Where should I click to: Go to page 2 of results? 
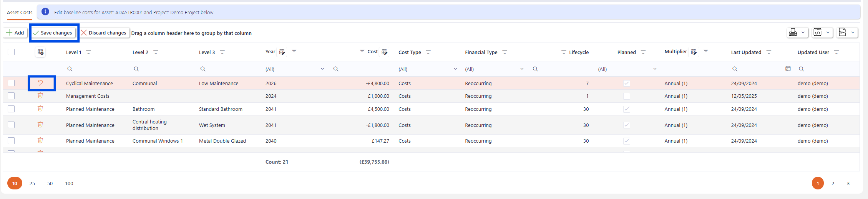(x=833, y=183)
